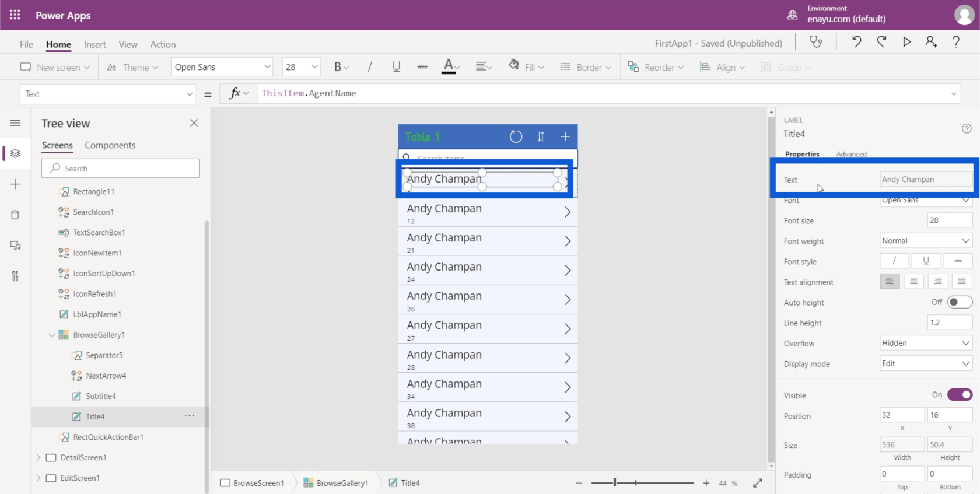980x494 pixels.
Task: Open the Media icon in left rail
Action: tap(15, 246)
